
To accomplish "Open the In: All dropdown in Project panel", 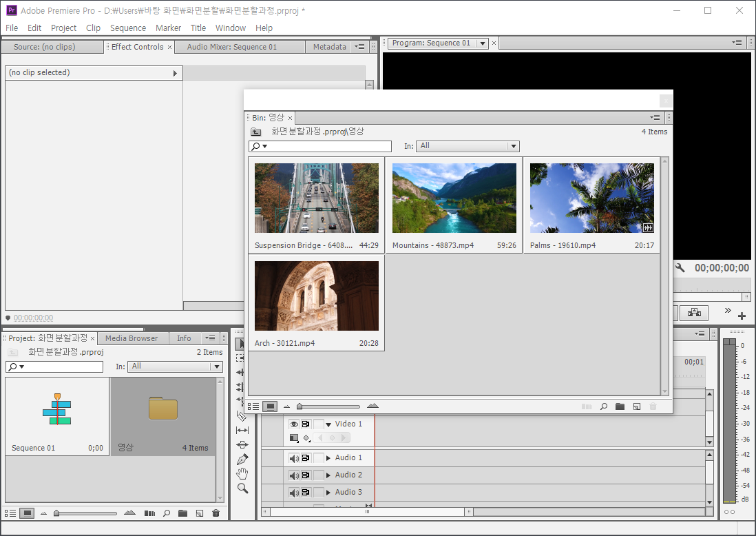I will (175, 367).
